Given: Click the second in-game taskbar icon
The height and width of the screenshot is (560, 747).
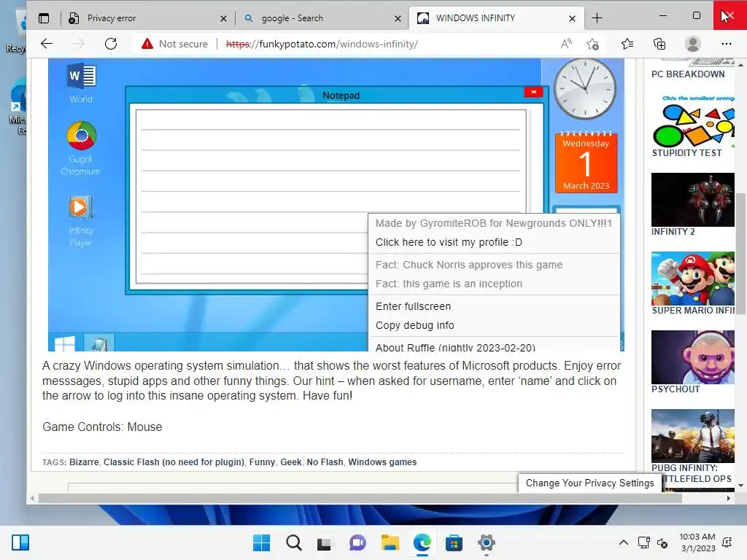Looking at the screenshot, I should pos(99,343).
